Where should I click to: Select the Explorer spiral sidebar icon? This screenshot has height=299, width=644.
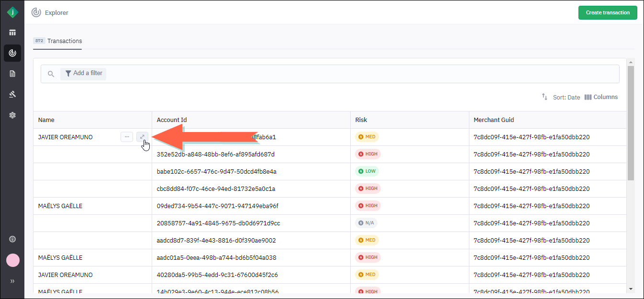click(x=12, y=53)
